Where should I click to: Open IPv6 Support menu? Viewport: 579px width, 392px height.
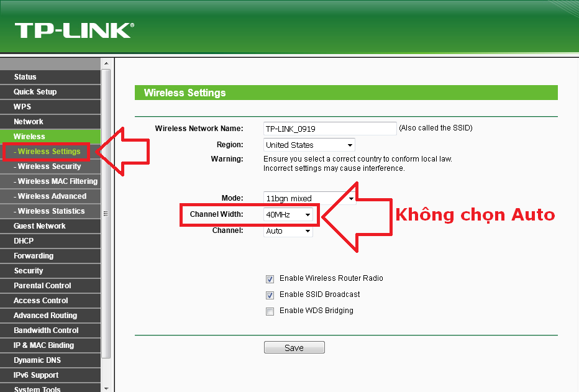pyautogui.click(x=50, y=375)
